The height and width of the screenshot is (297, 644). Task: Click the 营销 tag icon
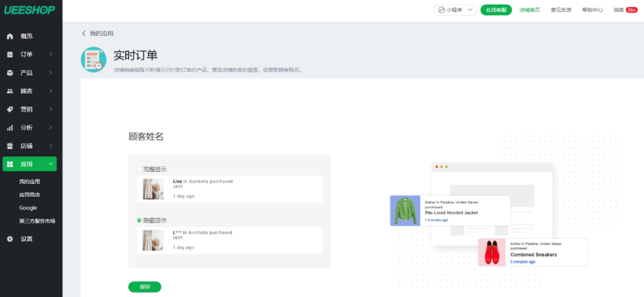click(10, 109)
